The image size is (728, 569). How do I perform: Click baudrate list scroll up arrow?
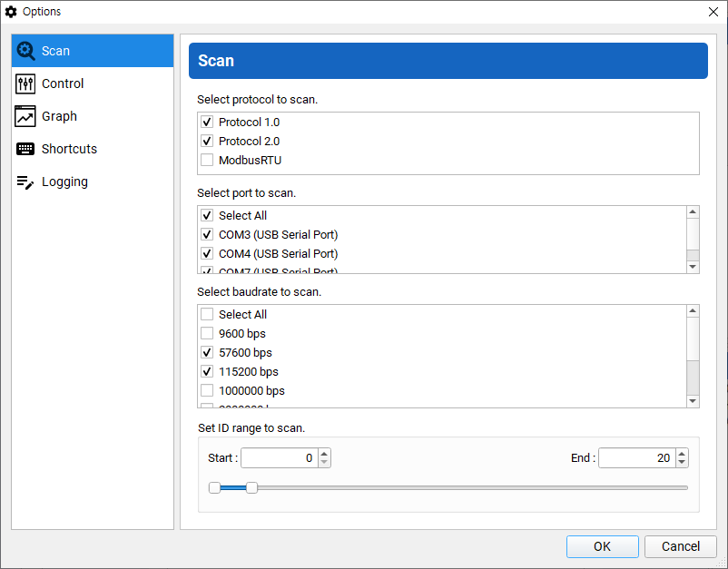coord(693,311)
